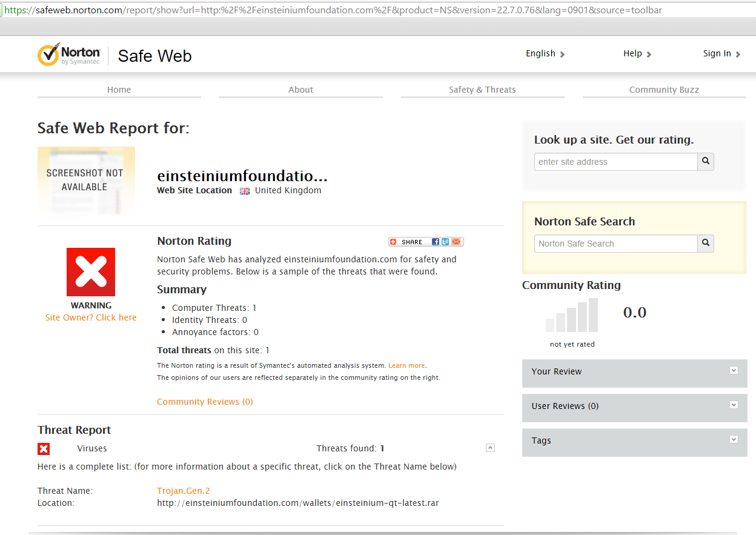Open the Safety & Threats tab

click(483, 90)
